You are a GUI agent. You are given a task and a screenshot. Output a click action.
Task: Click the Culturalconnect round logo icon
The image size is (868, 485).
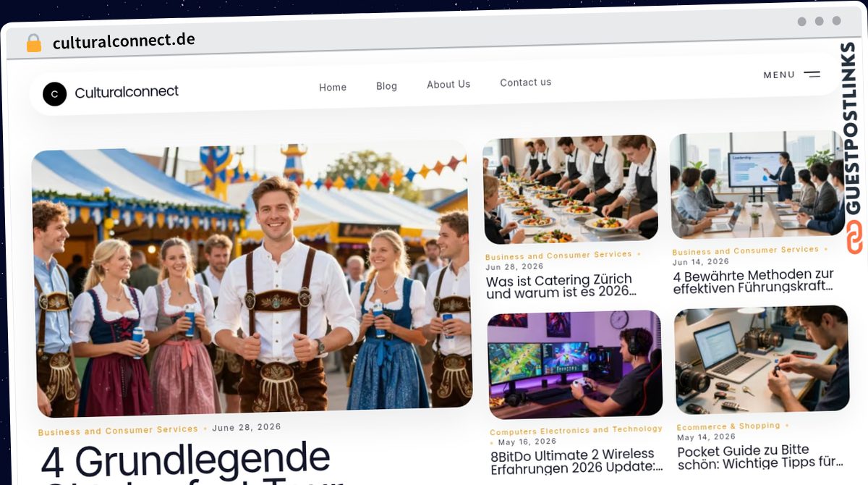(x=54, y=94)
